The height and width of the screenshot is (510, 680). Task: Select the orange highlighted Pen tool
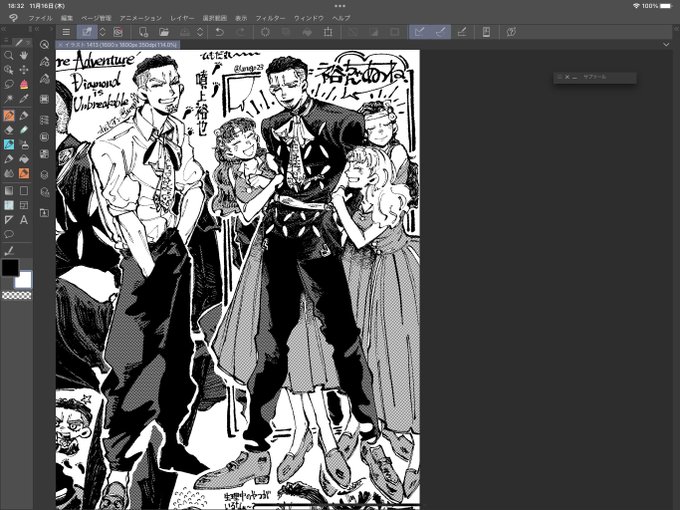coord(9,115)
